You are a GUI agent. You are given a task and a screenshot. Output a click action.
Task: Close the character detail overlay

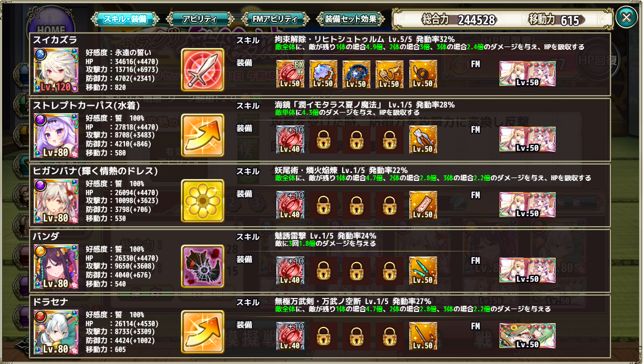pos(626,17)
